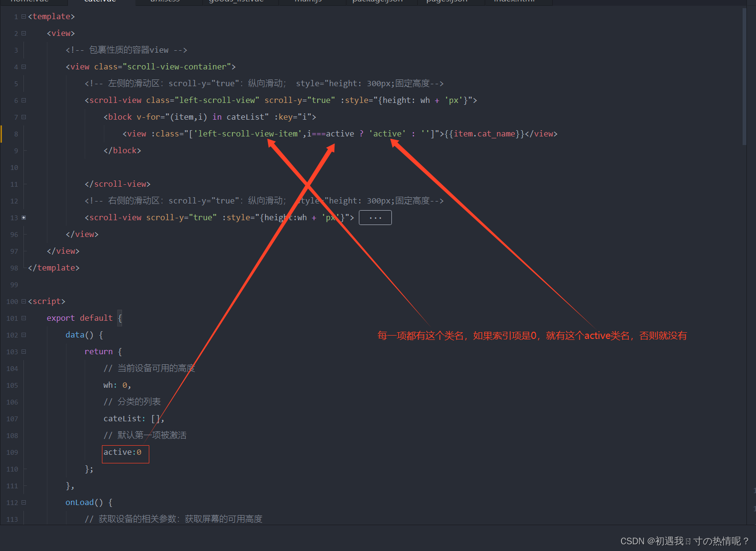
Task: Click the 'wh: 0,' property line
Action: (117, 385)
